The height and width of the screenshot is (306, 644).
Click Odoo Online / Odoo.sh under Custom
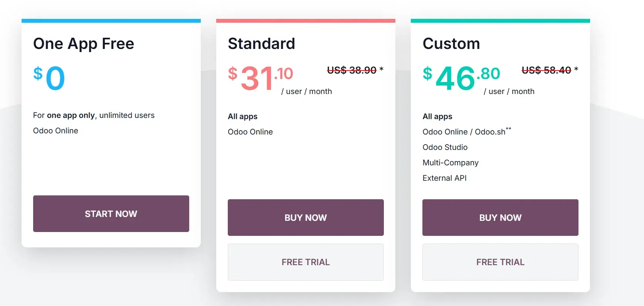pos(464,132)
